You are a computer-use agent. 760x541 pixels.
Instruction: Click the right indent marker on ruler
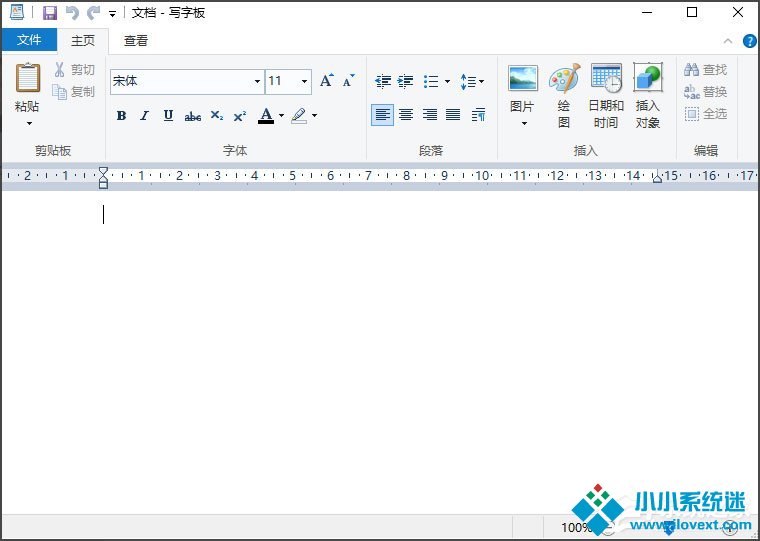(x=657, y=177)
